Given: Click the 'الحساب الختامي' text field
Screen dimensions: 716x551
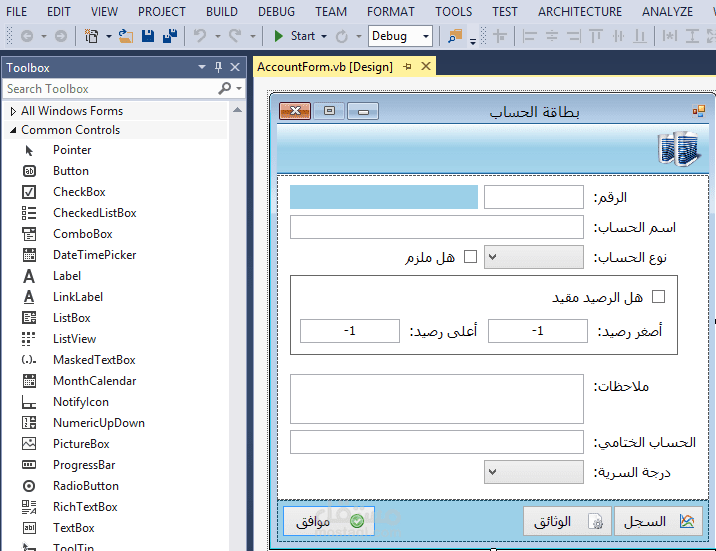Looking at the screenshot, I should (x=437, y=442).
